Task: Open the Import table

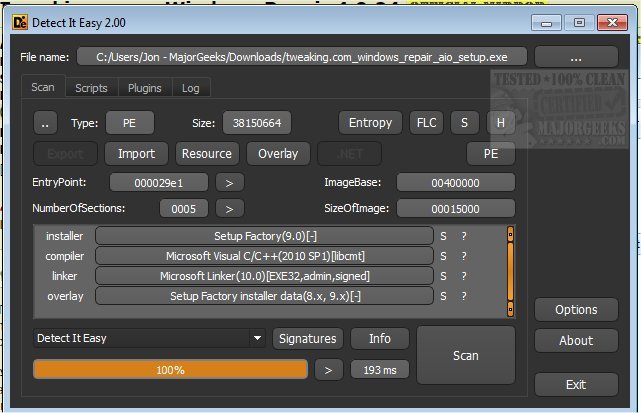Action: coord(137,154)
